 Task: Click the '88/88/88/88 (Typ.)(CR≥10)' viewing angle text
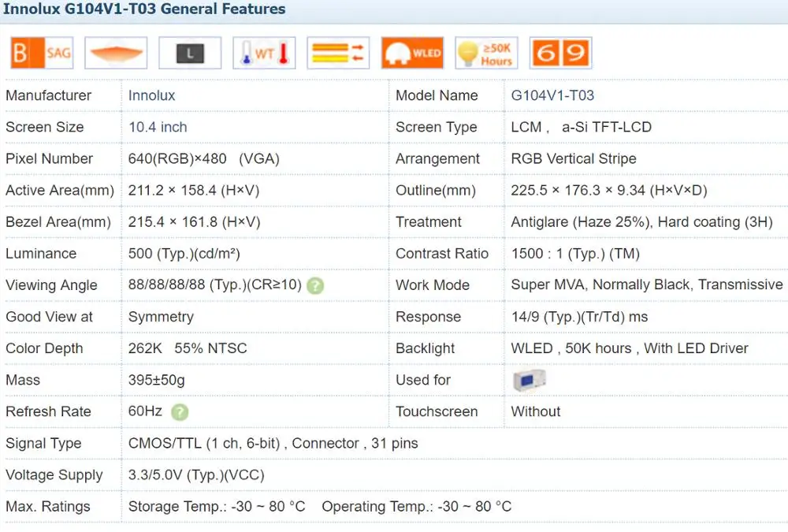[214, 285]
